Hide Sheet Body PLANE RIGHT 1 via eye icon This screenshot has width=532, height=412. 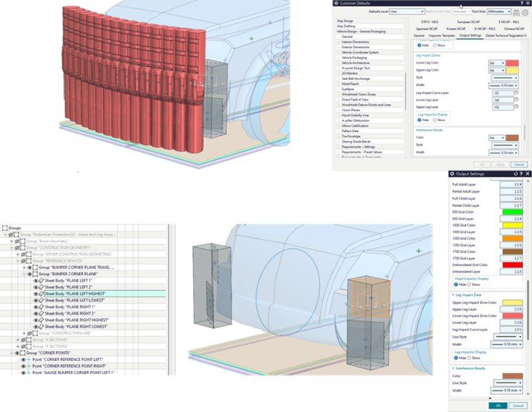coord(35,307)
